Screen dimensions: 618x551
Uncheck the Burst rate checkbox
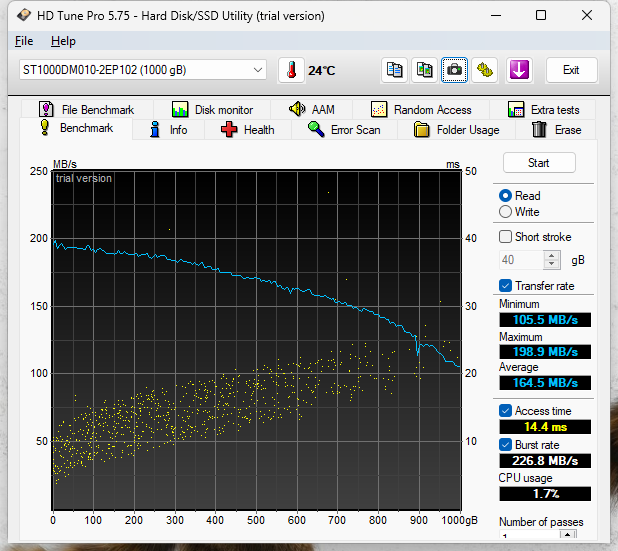505,445
